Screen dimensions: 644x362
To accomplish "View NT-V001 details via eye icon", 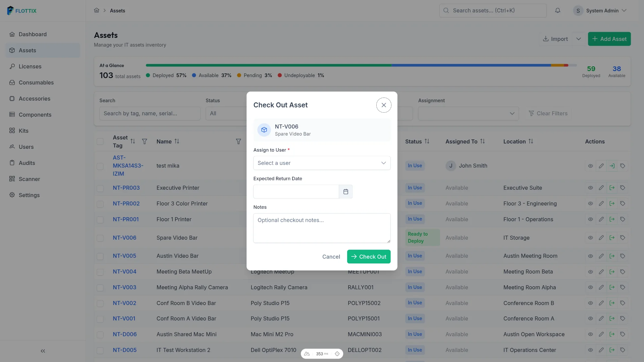I will pos(590,318).
